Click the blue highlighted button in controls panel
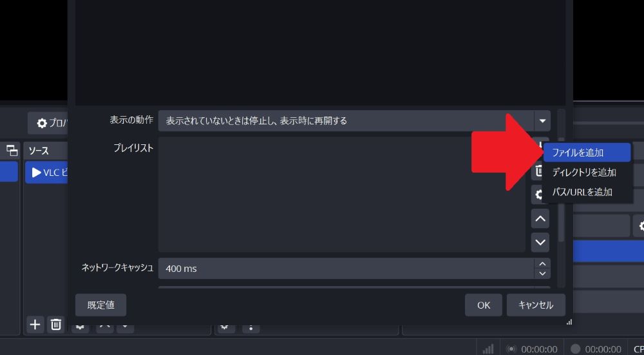The height and width of the screenshot is (355, 644). [608, 251]
